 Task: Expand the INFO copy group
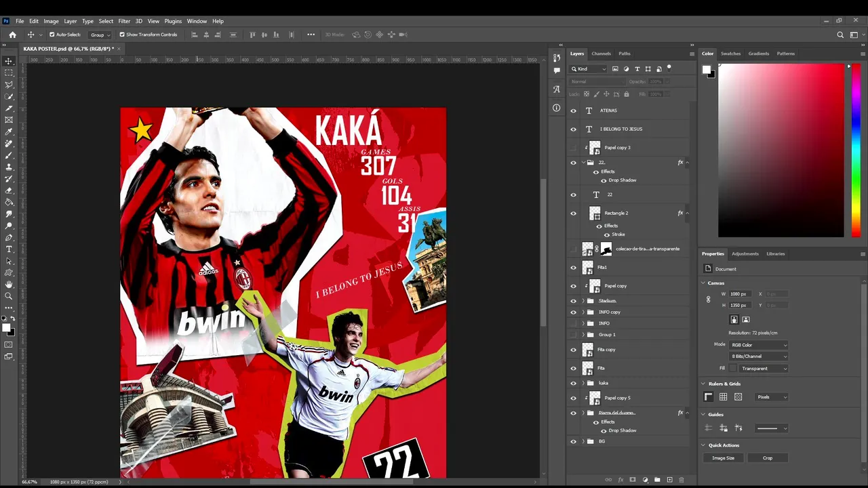583,312
